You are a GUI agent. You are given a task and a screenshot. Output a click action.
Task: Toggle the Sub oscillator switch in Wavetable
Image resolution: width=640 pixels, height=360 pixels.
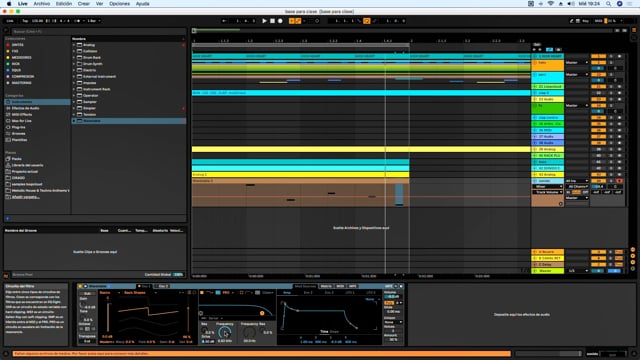click(x=87, y=293)
